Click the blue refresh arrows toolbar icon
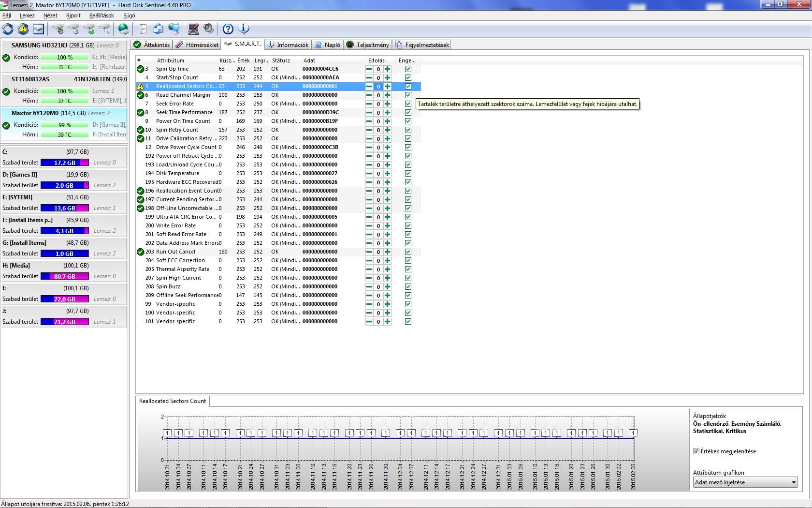812x508 pixels. pos(8,29)
